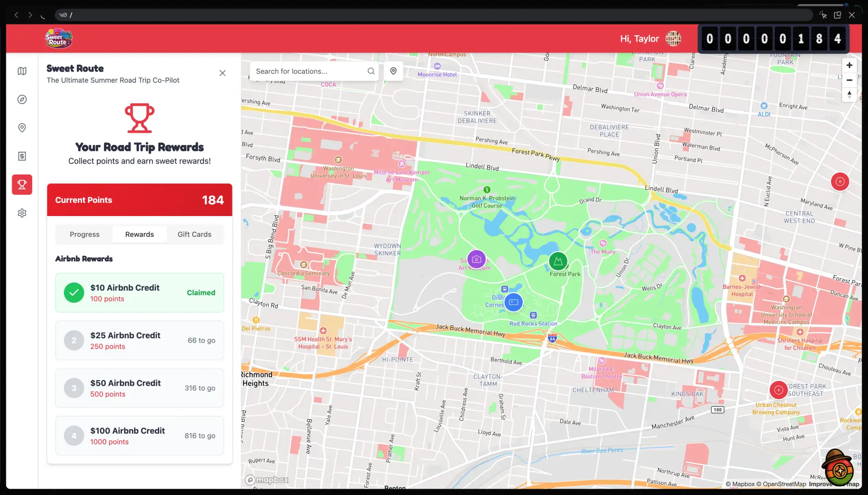868x495 pixels.
Task: Zoom out on the map
Action: (849, 80)
